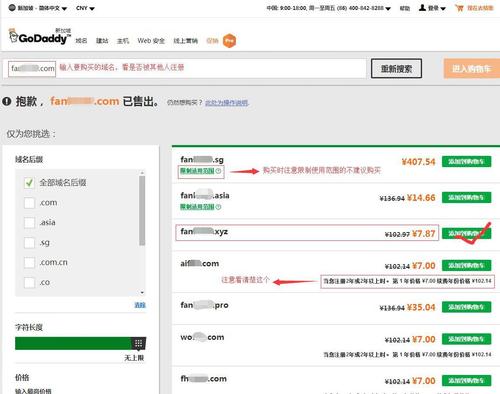Check the .co suffix checkbox
The width and height of the screenshot is (500, 394).
[x=29, y=283]
